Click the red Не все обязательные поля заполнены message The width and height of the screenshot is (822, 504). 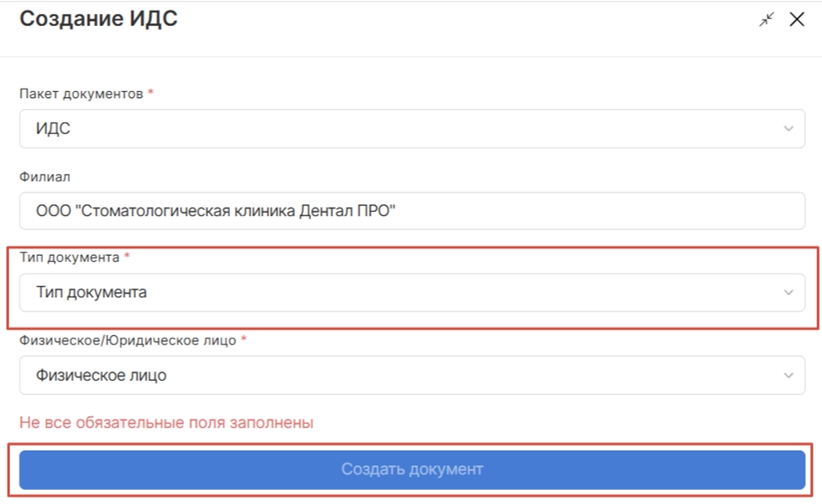166,423
